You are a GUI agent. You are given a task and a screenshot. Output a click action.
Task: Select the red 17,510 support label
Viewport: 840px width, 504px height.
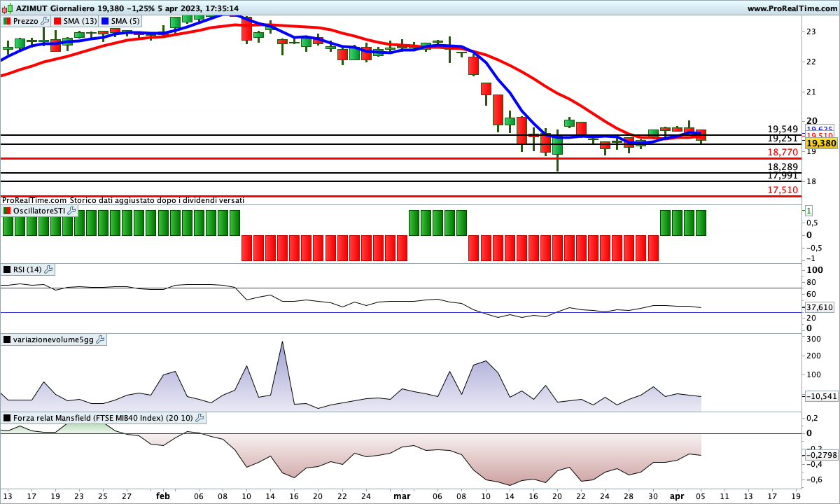tap(783, 190)
